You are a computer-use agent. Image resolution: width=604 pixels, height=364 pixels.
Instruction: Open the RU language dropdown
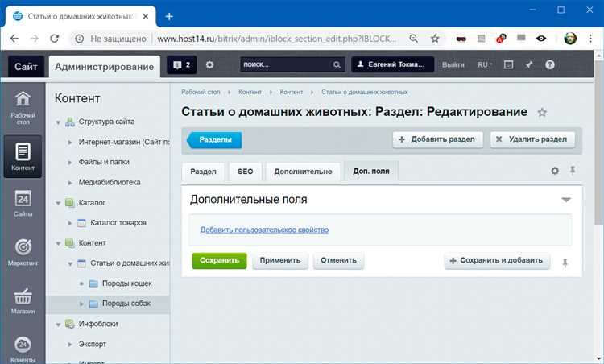(485, 64)
